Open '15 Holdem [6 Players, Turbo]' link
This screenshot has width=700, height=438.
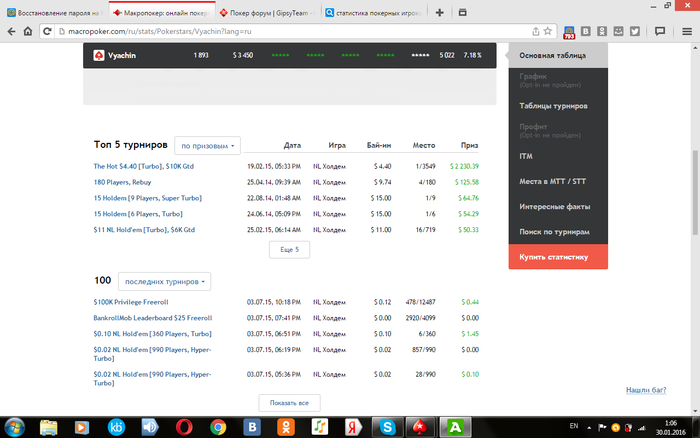[138, 214]
